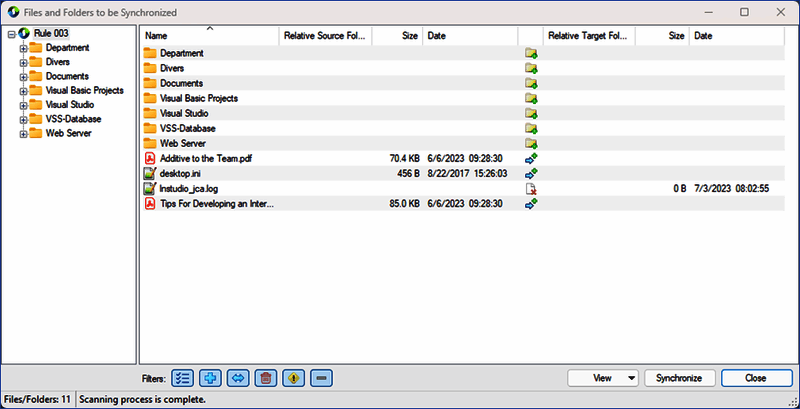The height and width of the screenshot is (409, 800).
Task: Sort by the Name column header
Action: (x=210, y=36)
